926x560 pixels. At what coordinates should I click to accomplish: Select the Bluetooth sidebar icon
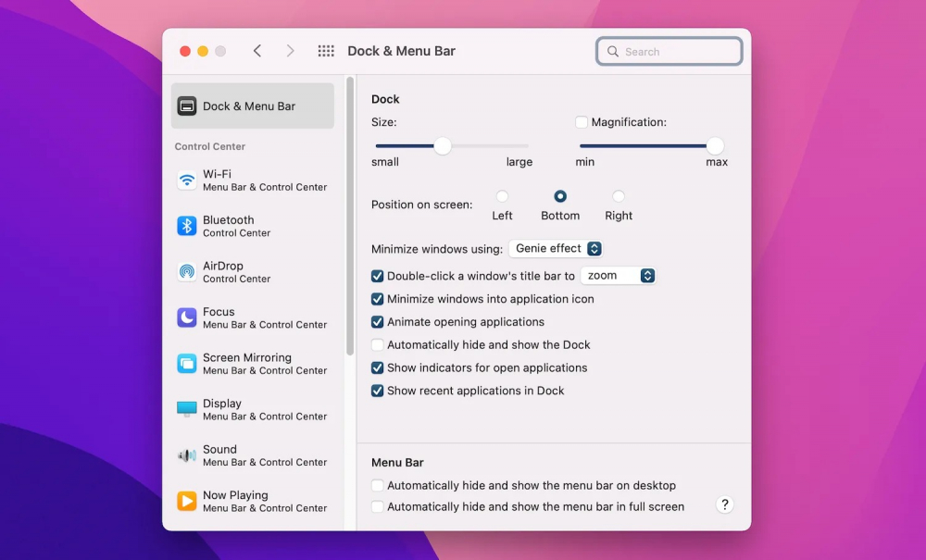tap(187, 226)
